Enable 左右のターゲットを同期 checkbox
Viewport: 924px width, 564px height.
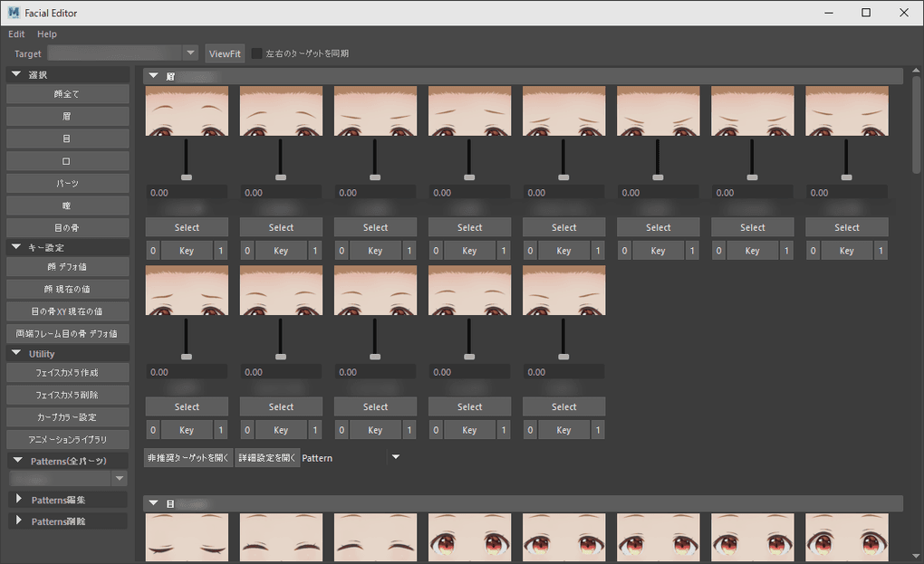tap(257, 53)
